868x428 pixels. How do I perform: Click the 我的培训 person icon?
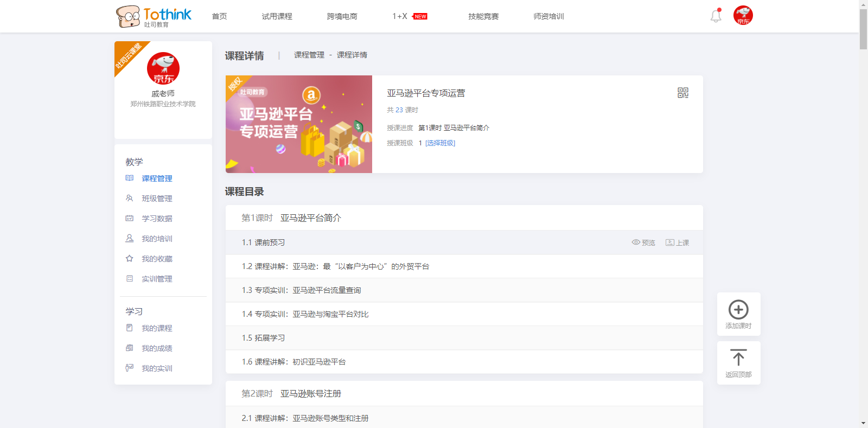pos(129,238)
